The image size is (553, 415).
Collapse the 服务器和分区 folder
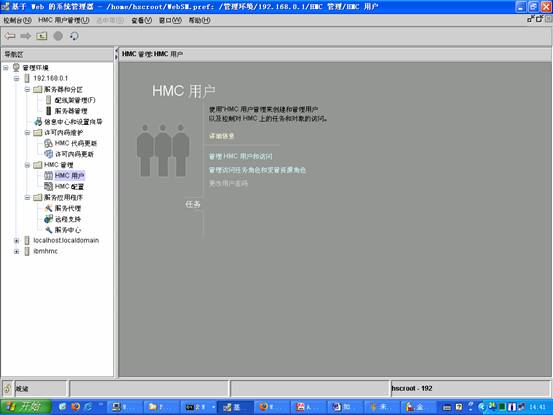(27, 89)
